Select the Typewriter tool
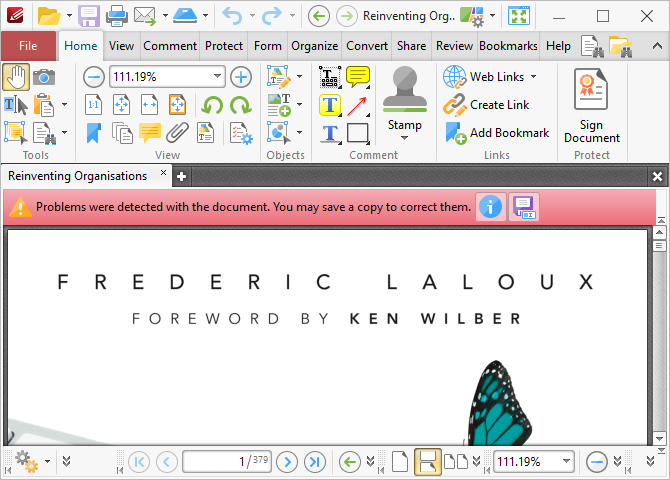The width and height of the screenshot is (670, 480). 330,77
